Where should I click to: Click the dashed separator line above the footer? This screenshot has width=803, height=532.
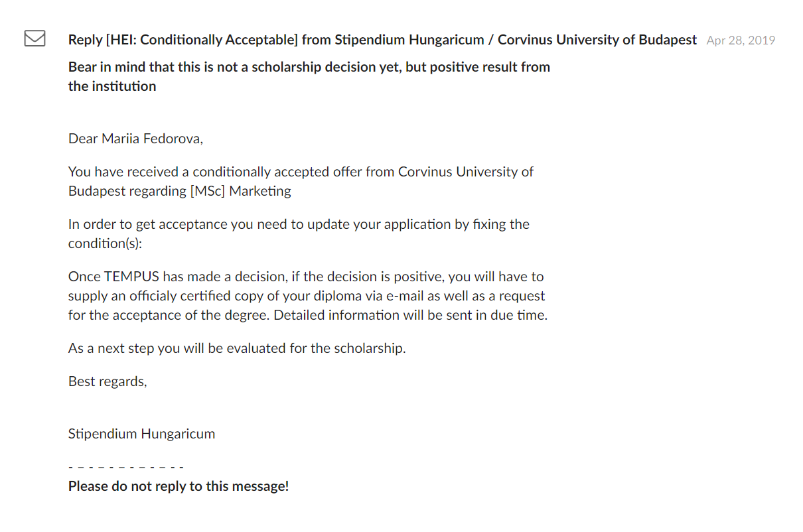tap(126, 468)
